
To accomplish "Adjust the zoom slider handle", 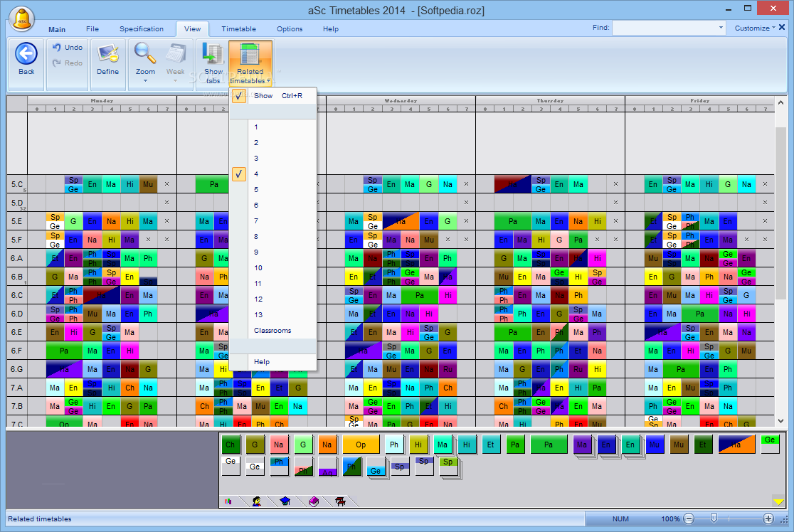I will 714,518.
